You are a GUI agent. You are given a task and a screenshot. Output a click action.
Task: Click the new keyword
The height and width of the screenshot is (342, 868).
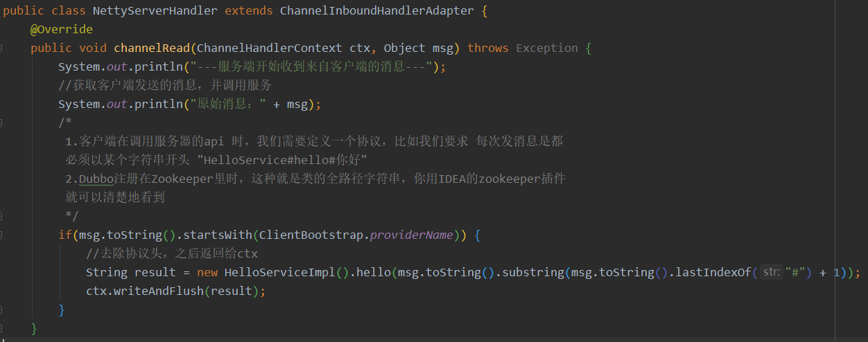coord(207,272)
